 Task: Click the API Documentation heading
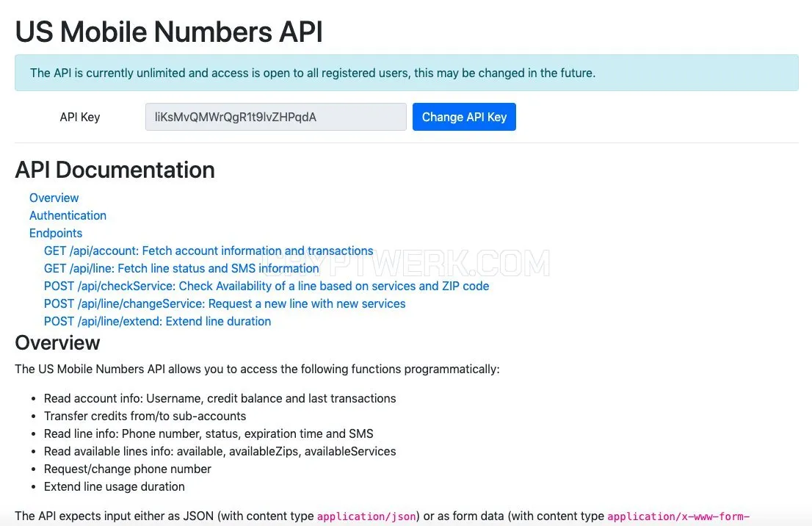115,170
